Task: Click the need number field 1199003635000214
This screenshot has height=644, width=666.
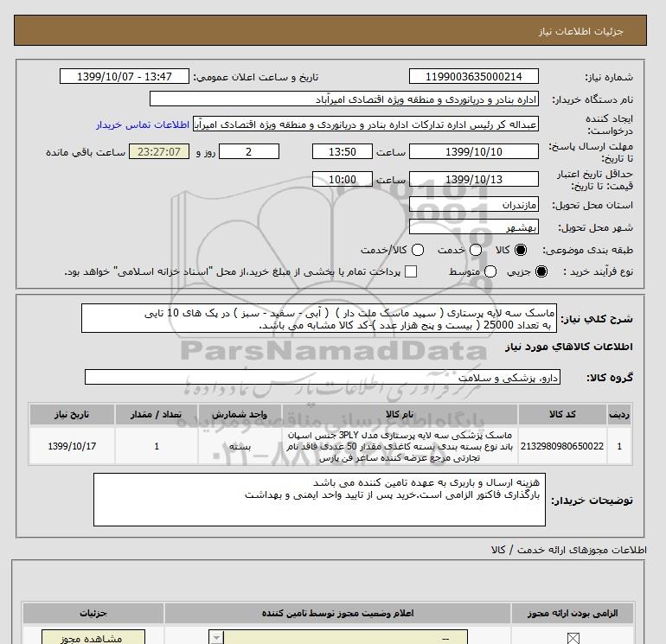Action: 474,76
